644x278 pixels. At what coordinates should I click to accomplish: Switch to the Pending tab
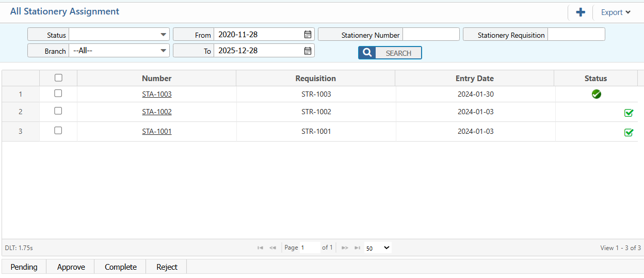24,267
